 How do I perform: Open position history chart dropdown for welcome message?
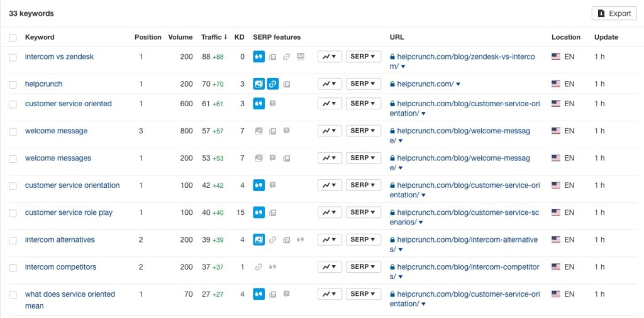click(x=330, y=131)
